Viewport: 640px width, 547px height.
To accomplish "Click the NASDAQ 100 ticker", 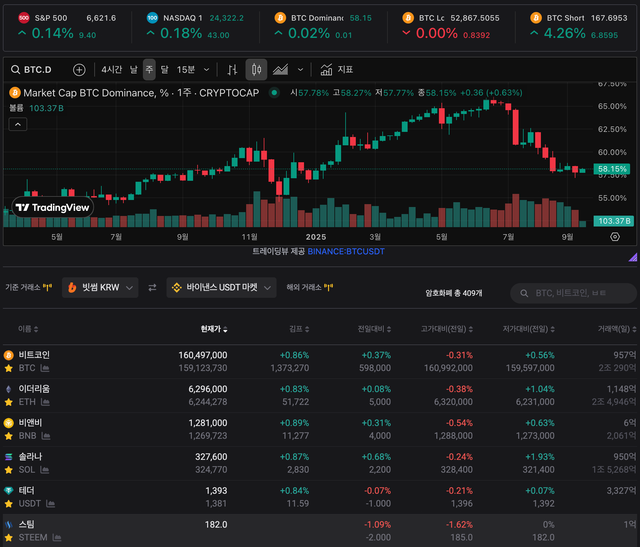I will click(195, 26).
